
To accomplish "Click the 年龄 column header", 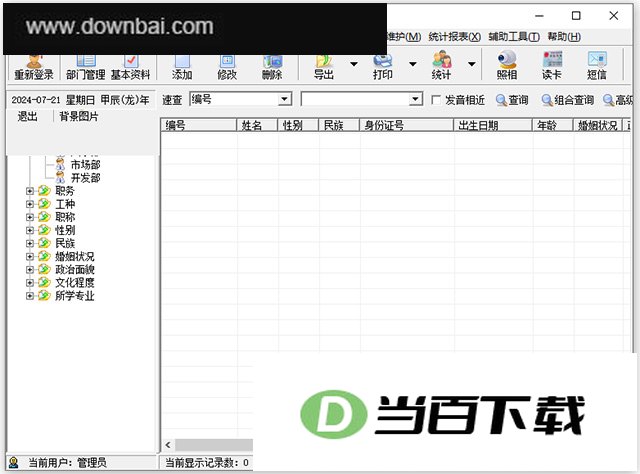I will click(553, 125).
